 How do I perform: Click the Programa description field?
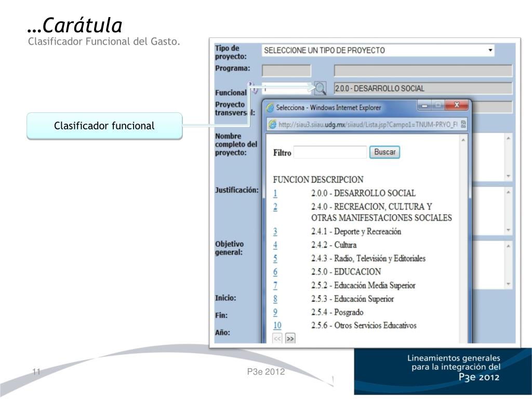tap(423, 71)
